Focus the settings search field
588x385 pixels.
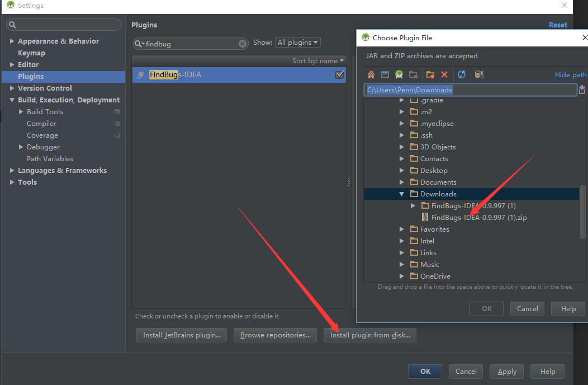click(64, 25)
